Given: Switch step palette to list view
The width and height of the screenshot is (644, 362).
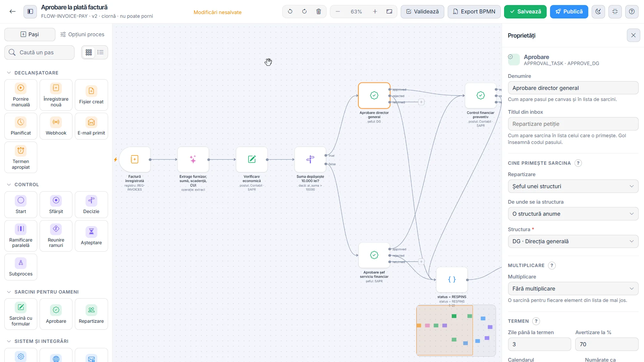Looking at the screenshot, I should [100, 52].
